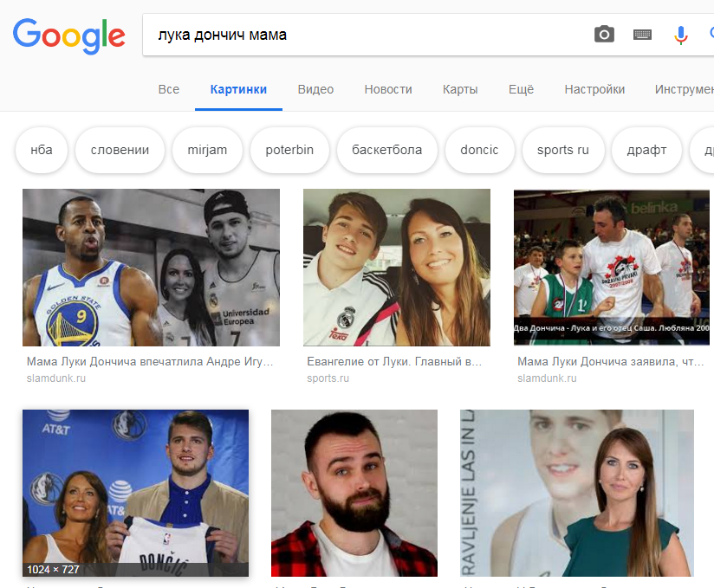Apply the драфт suggestion chip
Screen dimensions: 714x588
point(646,150)
